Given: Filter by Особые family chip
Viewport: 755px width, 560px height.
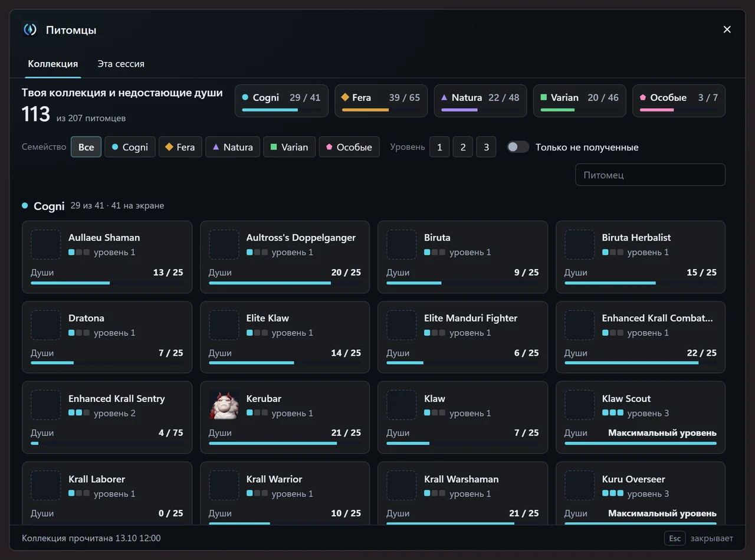Looking at the screenshot, I should pos(349,147).
